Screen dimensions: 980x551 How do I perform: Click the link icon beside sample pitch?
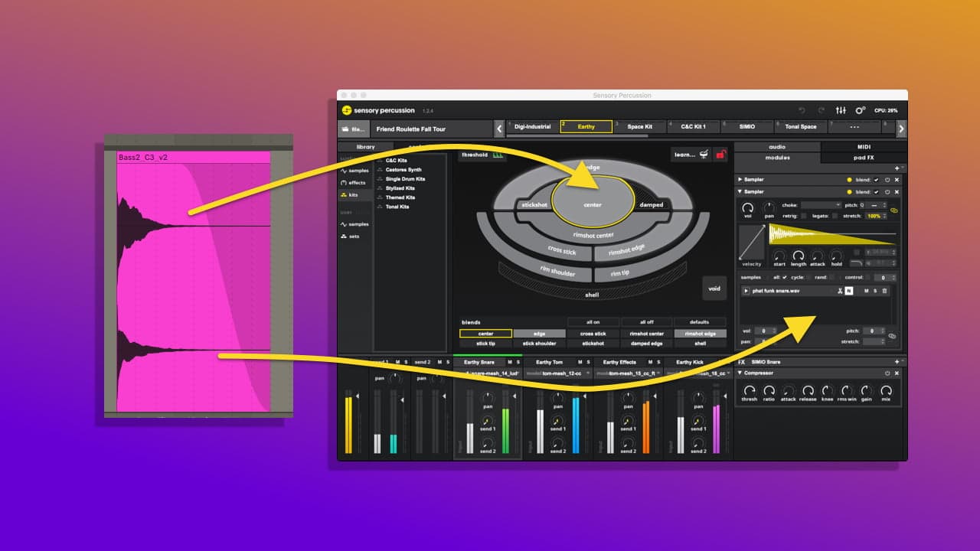coord(891,336)
